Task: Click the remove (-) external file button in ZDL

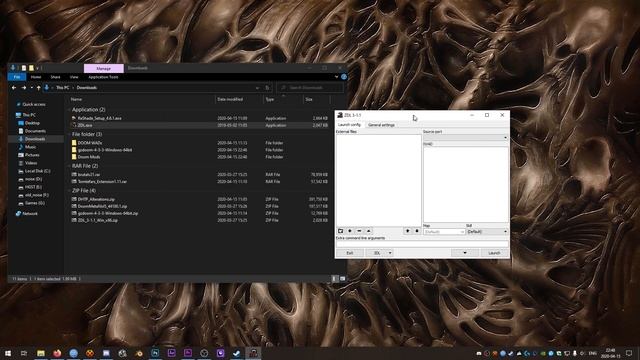Action: tap(359, 231)
